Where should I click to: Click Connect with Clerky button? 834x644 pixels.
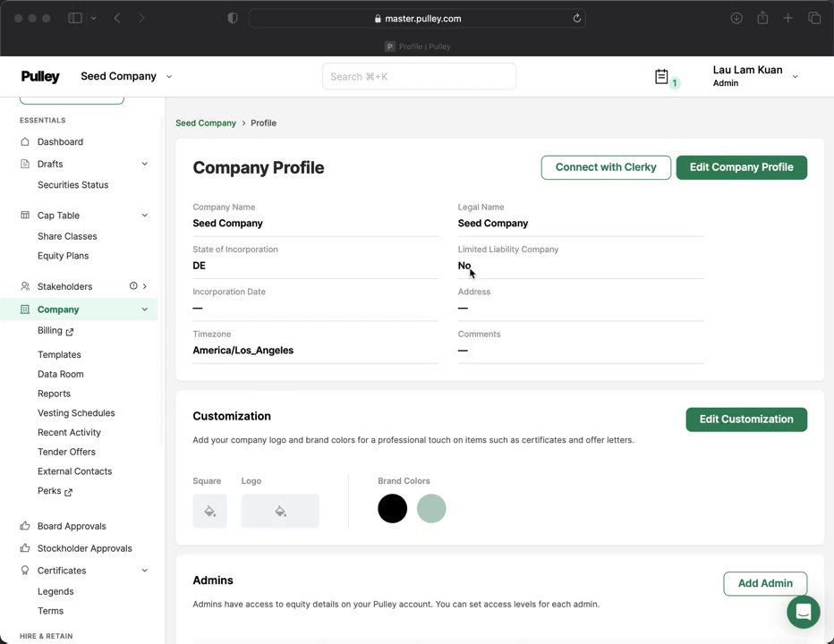pos(606,167)
